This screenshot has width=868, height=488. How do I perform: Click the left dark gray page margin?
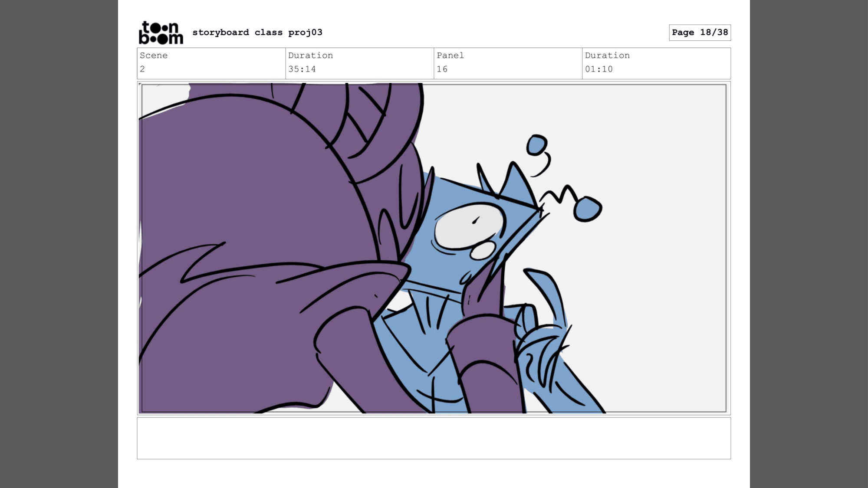click(x=59, y=243)
